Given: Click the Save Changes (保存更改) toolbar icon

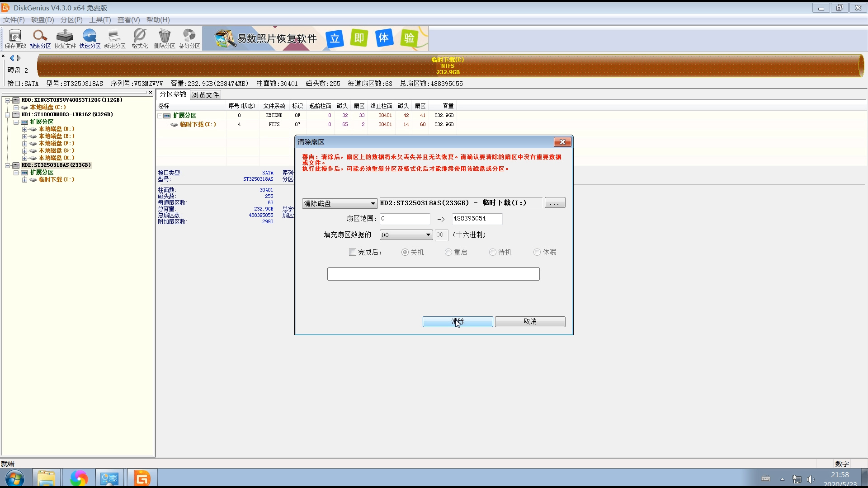Looking at the screenshot, I should 15,38.
